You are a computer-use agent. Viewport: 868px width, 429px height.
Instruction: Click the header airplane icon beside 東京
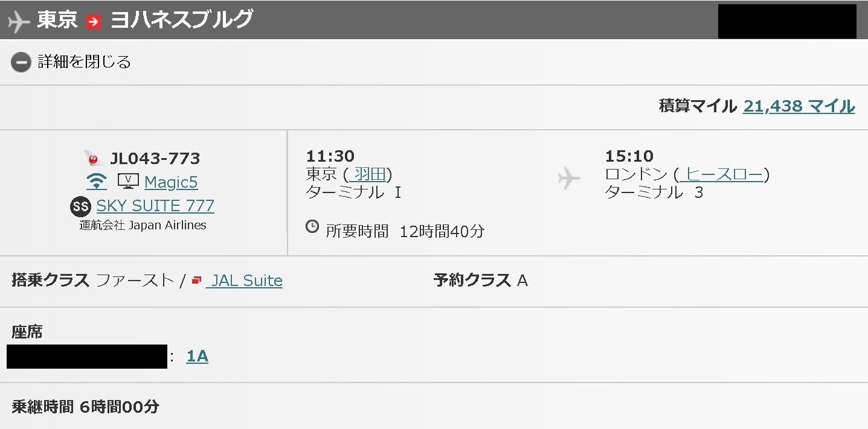(19, 21)
